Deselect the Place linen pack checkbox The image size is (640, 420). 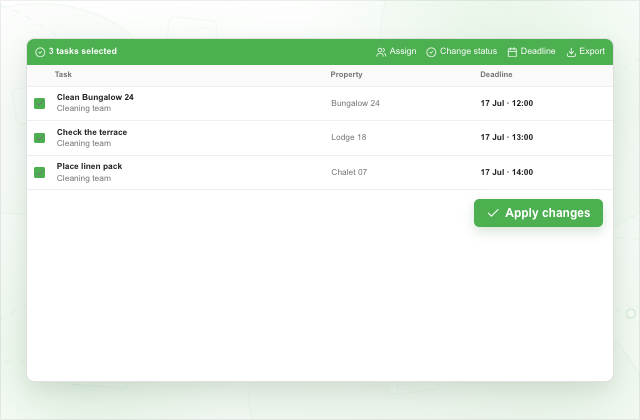[40, 173]
